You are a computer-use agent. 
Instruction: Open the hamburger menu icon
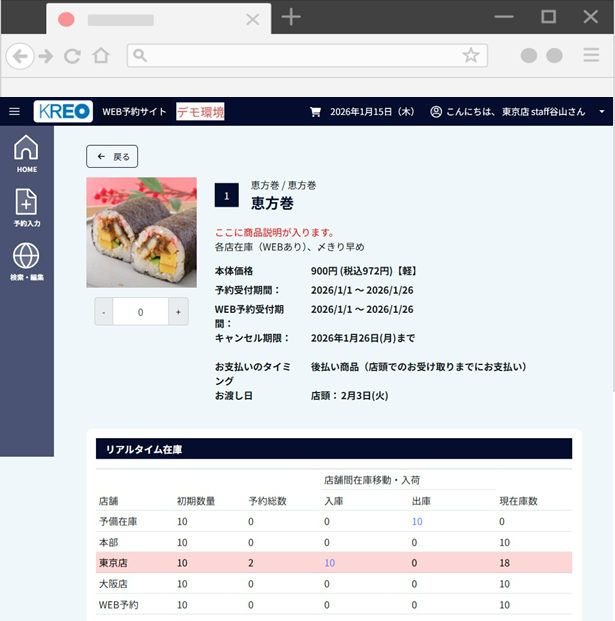tap(14, 112)
